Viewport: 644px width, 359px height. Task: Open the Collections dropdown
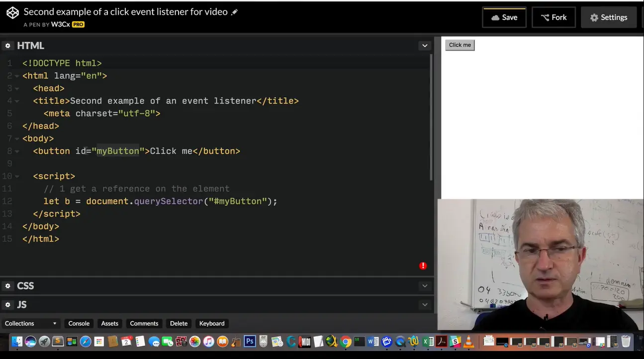point(30,324)
